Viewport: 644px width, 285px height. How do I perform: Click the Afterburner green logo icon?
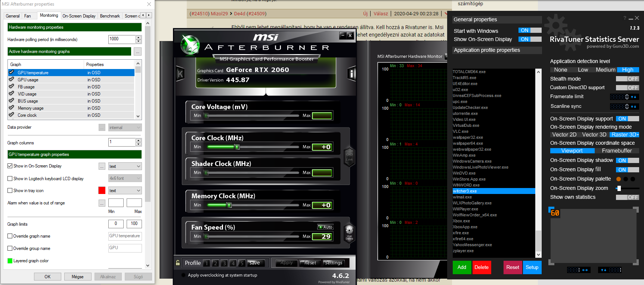coord(190,45)
